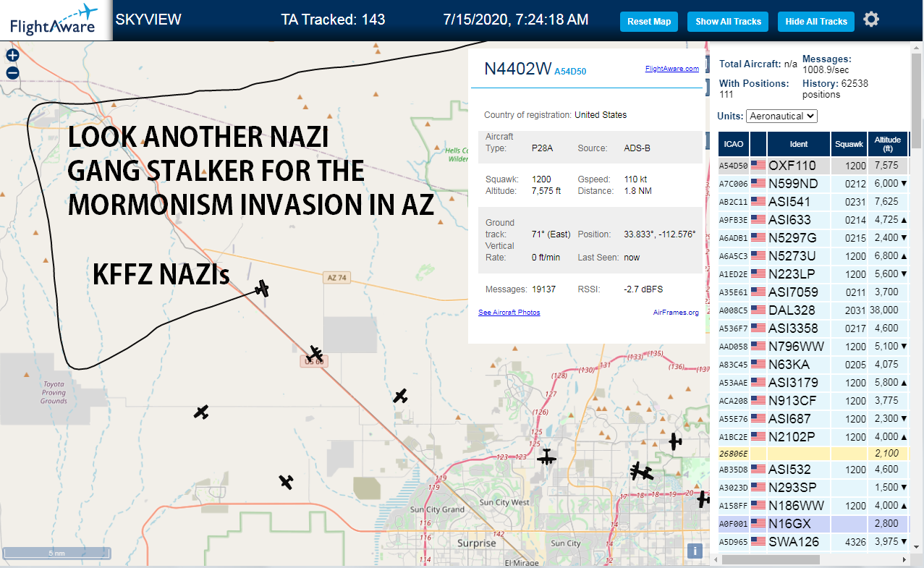
Task: Click Show All Tracks button
Action: point(728,21)
